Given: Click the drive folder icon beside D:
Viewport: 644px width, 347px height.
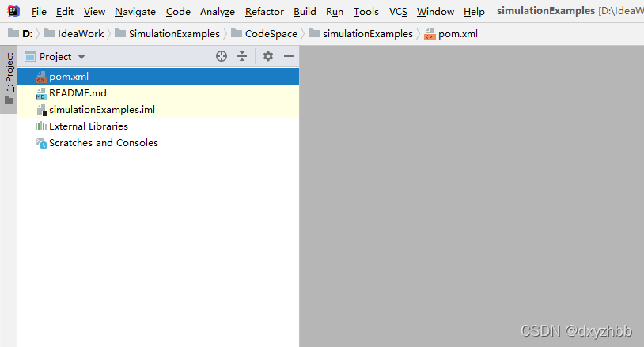Looking at the screenshot, I should 13,33.
